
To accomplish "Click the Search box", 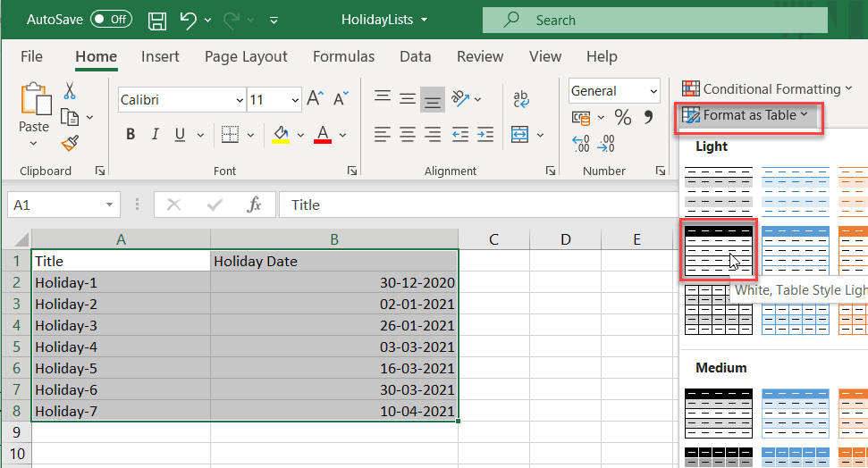I will 655,21.
